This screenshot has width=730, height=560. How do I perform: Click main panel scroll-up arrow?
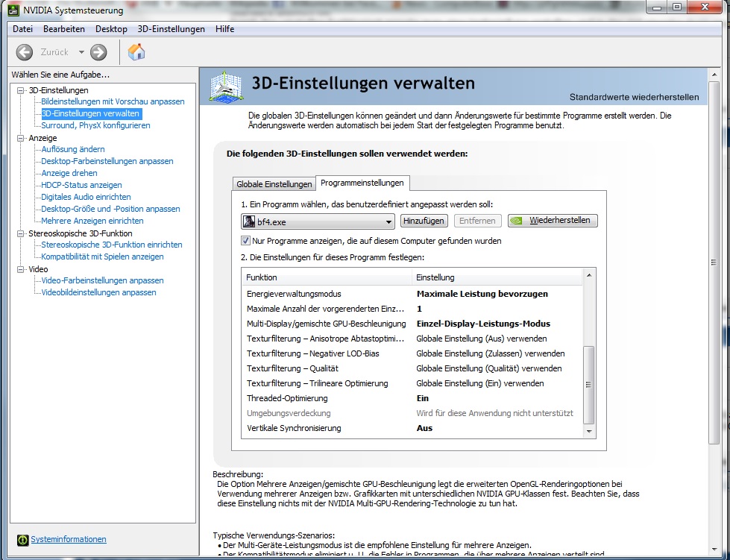[x=714, y=74]
